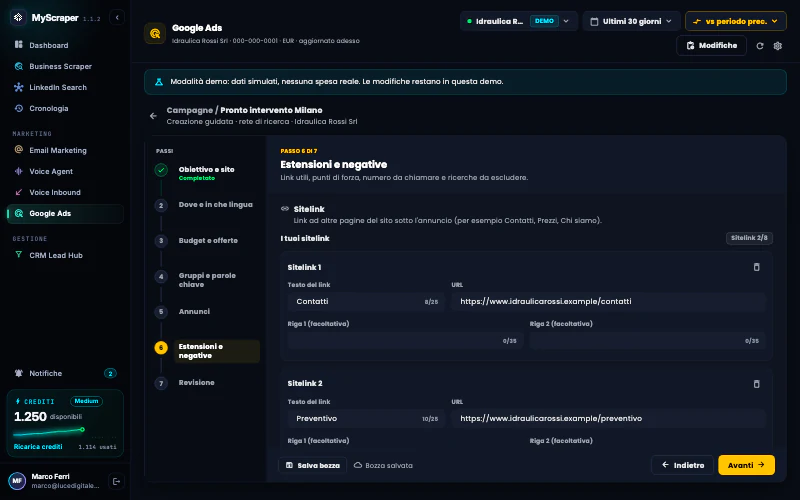Click the MF user avatar
This screenshot has height=500, width=800.
(17, 481)
